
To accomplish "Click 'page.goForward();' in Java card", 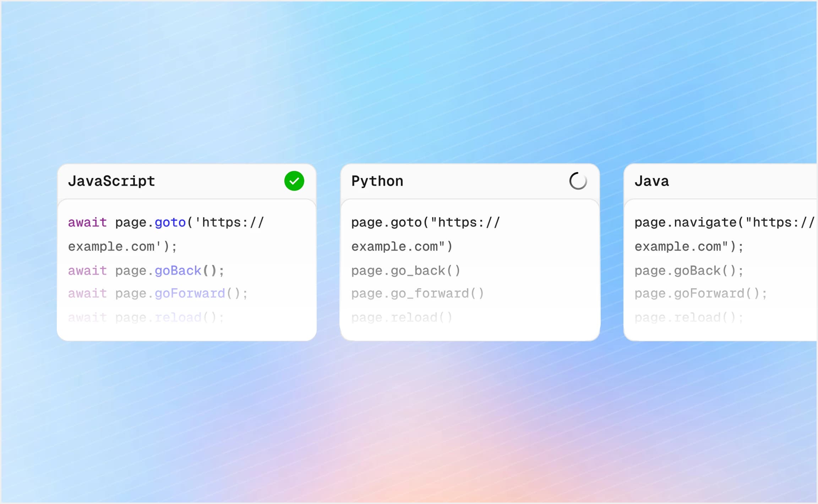I will tap(701, 294).
